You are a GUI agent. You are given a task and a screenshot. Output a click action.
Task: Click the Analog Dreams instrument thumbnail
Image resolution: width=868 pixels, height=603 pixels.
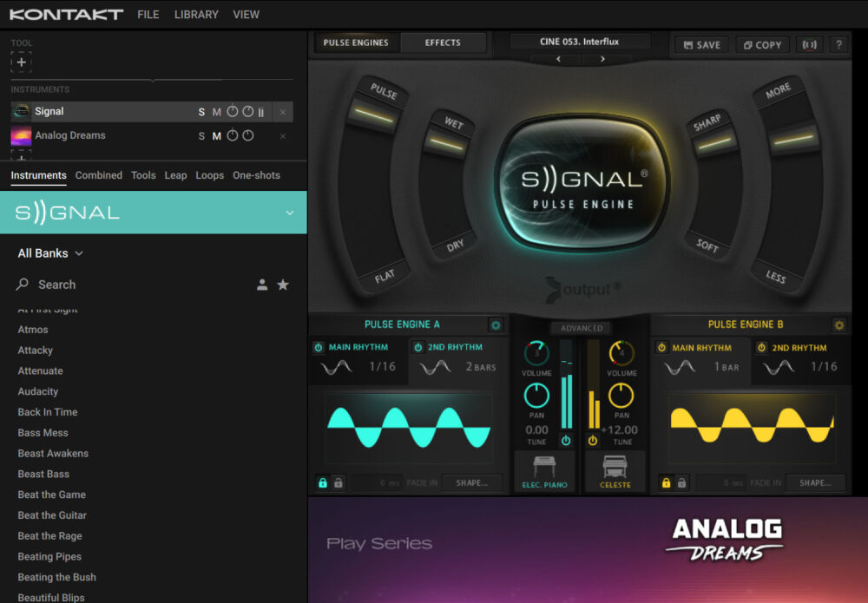[x=21, y=135]
